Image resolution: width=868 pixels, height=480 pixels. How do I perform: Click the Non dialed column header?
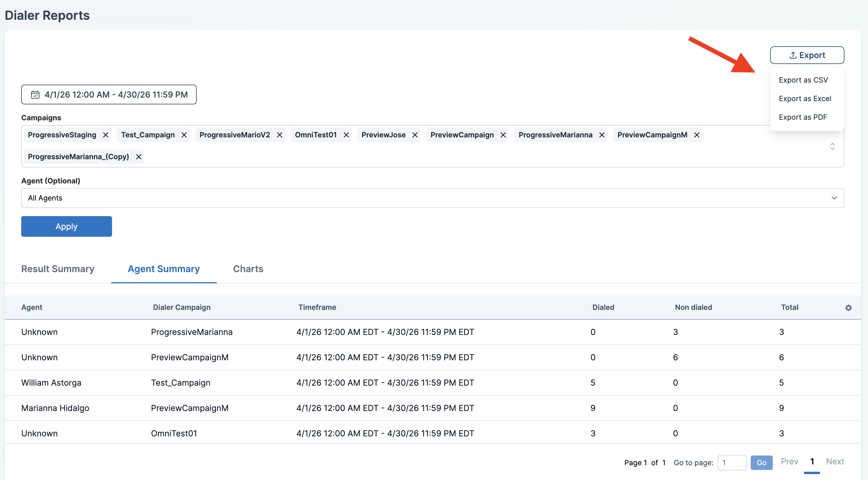pos(693,308)
